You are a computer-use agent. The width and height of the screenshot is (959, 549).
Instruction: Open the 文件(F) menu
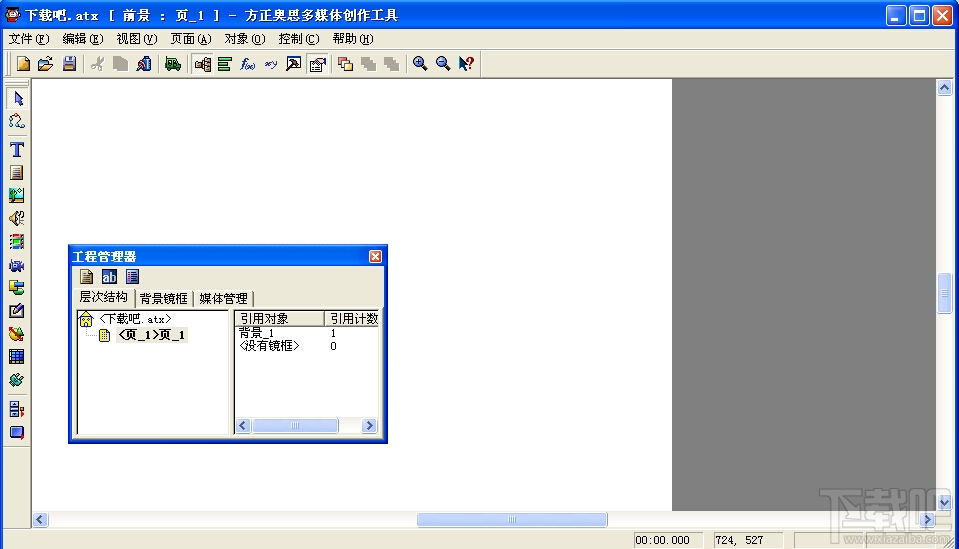tap(29, 39)
